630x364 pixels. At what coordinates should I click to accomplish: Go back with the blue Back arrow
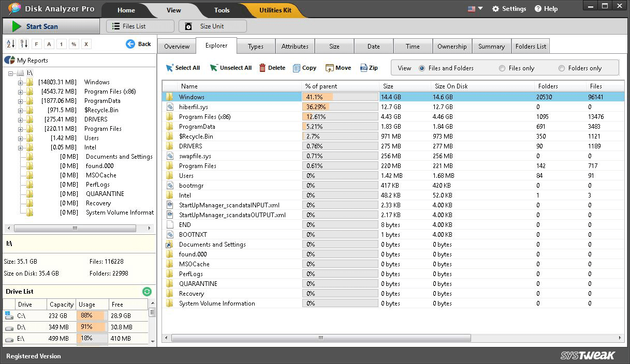point(130,44)
